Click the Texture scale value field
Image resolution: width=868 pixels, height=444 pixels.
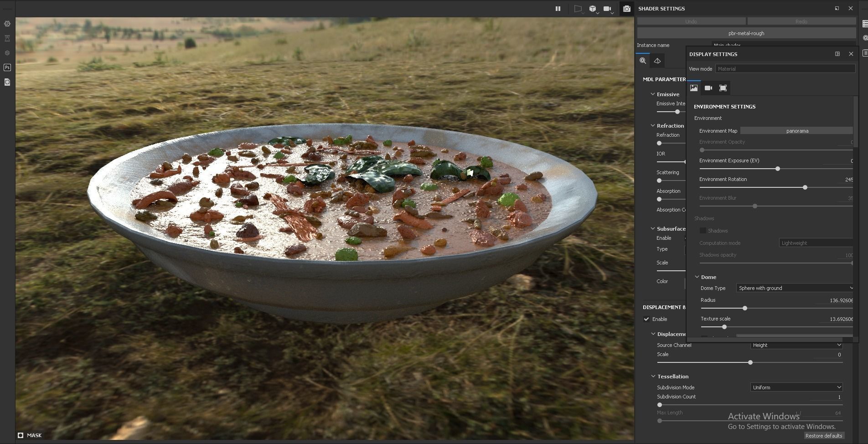point(837,319)
